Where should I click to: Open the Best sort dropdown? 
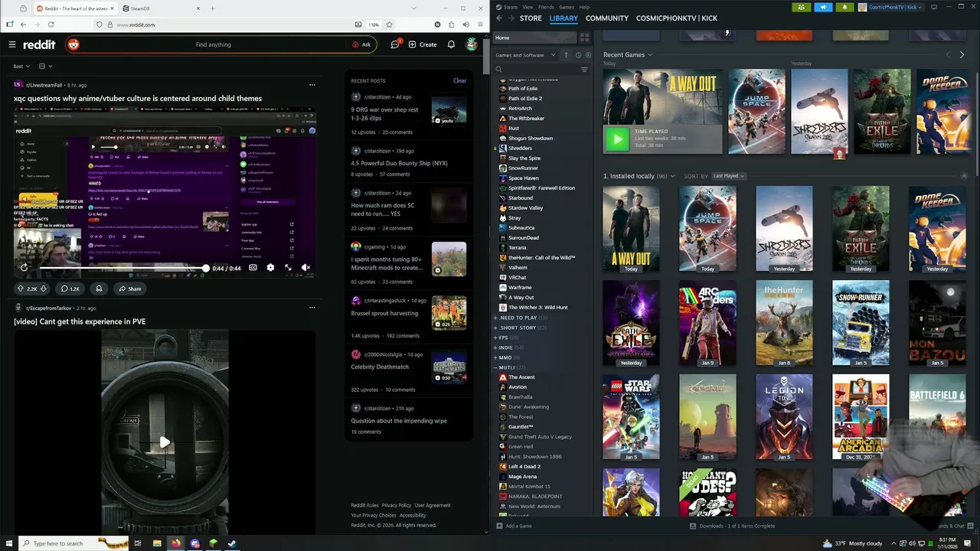[x=21, y=67]
